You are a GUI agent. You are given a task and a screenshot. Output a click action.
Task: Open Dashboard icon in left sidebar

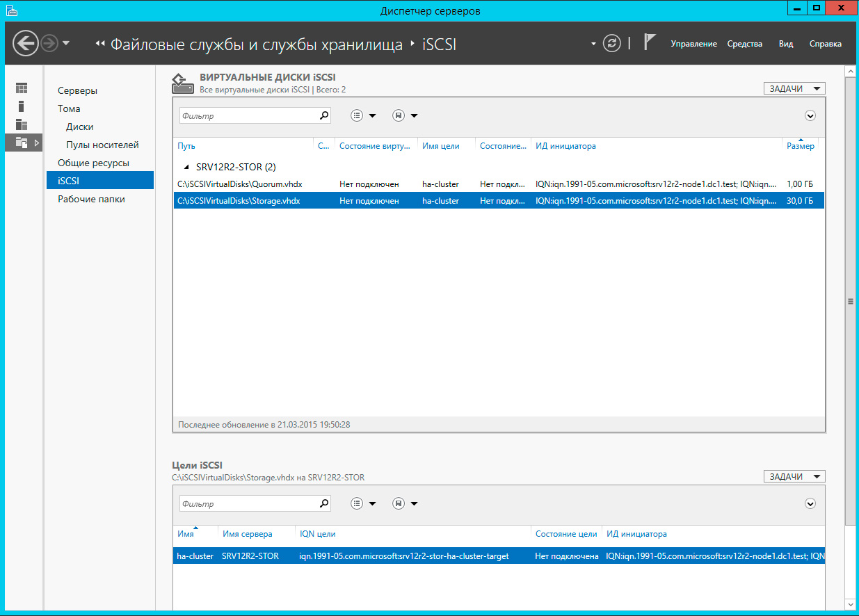(22, 88)
